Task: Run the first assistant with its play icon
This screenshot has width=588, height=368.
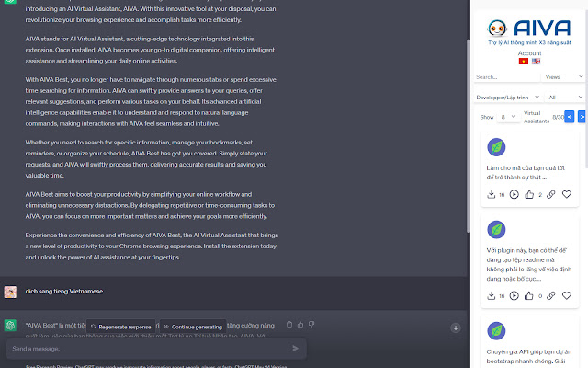Action: coord(514,194)
